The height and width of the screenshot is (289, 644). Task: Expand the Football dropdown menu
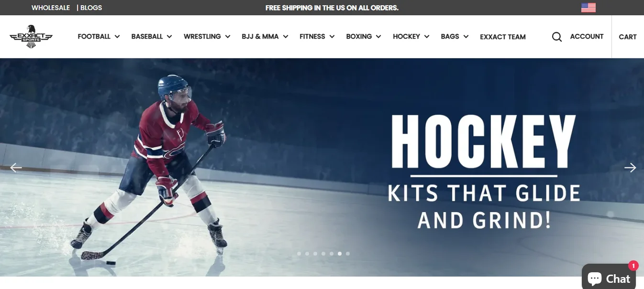[x=99, y=36]
